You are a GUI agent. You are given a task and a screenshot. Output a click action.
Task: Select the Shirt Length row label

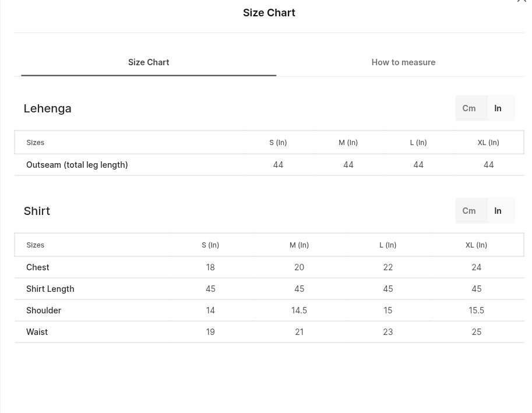click(x=50, y=289)
